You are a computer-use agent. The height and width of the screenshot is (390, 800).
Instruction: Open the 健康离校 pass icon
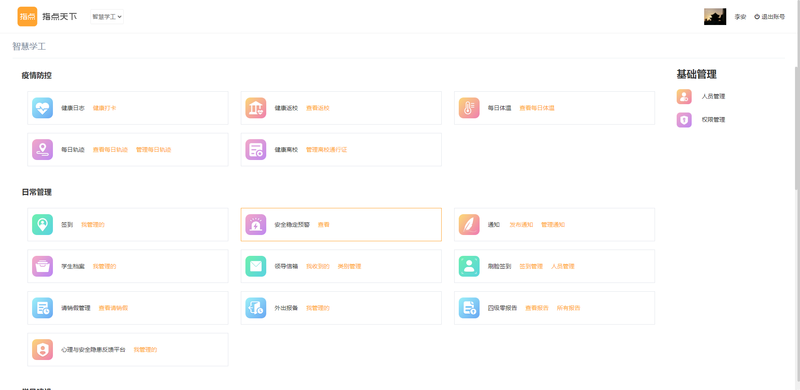coord(256,150)
